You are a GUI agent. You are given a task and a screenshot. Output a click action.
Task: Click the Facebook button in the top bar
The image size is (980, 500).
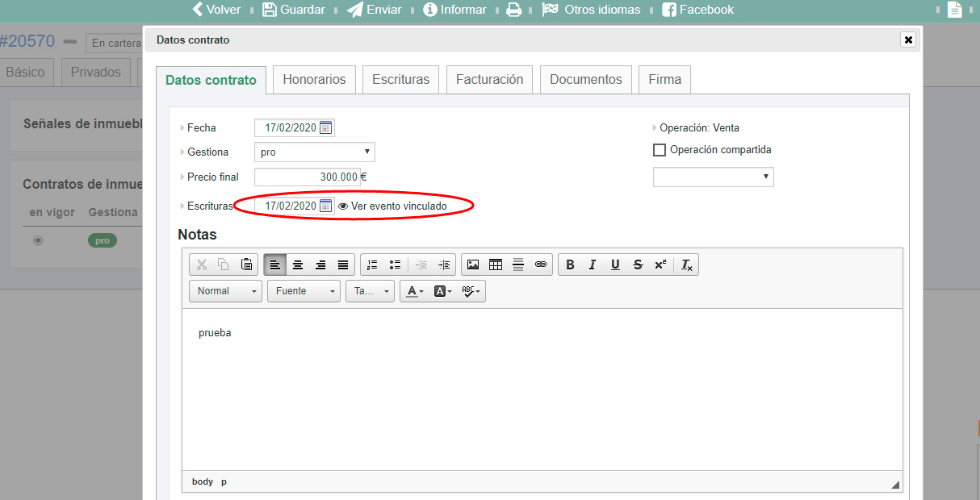coord(697,10)
